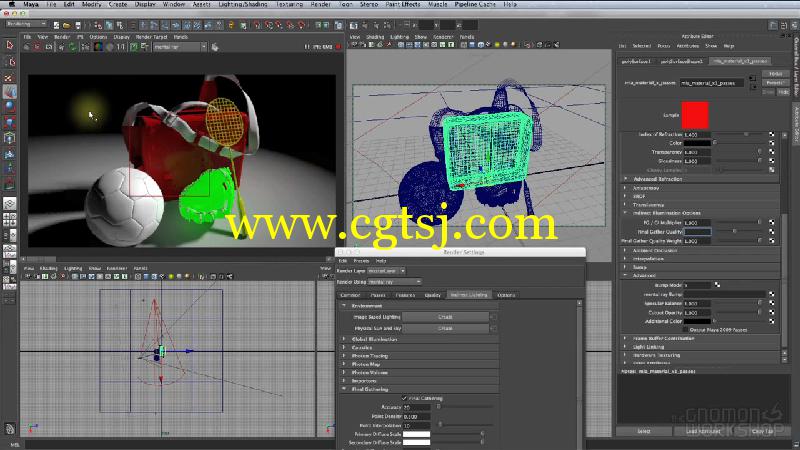This screenshot has height=450, width=800.
Task: Click the material name input field
Action: (x=712, y=83)
